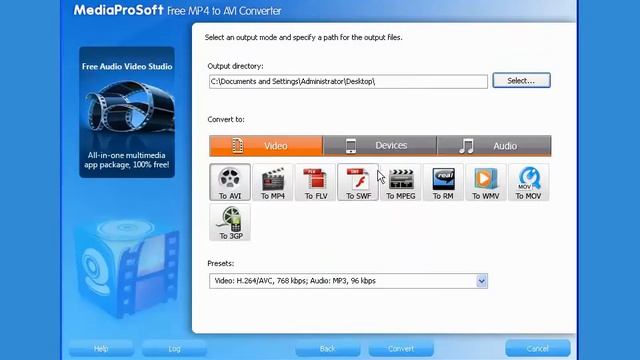
Task: Cancel the conversion wizard
Action: pyautogui.click(x=538, y=349)
